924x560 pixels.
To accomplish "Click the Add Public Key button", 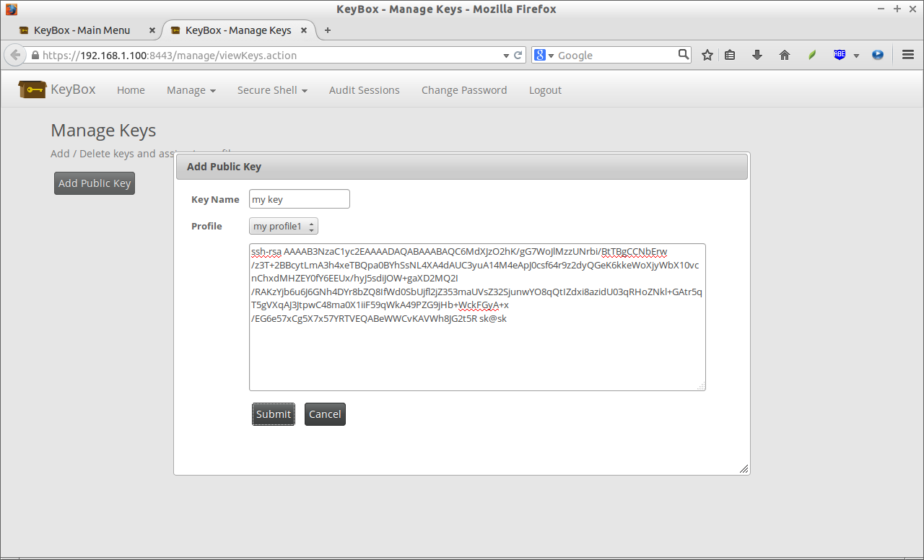I will tap(95, 183).
